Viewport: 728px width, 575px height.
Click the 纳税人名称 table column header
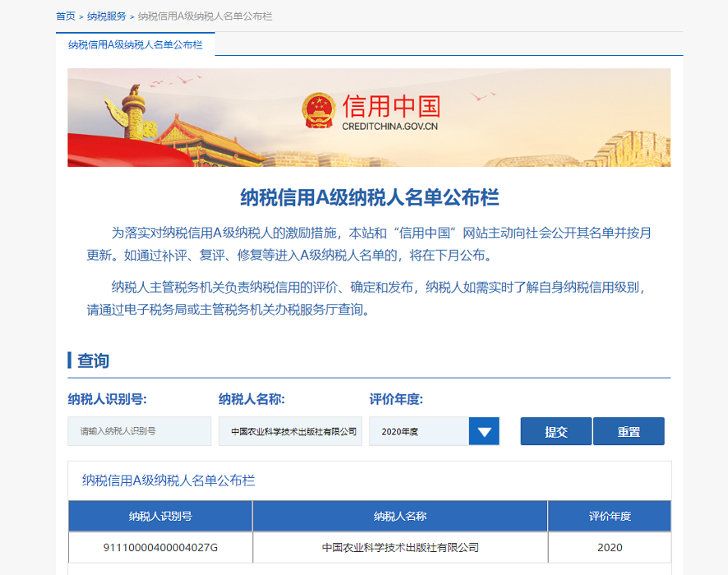400,517
